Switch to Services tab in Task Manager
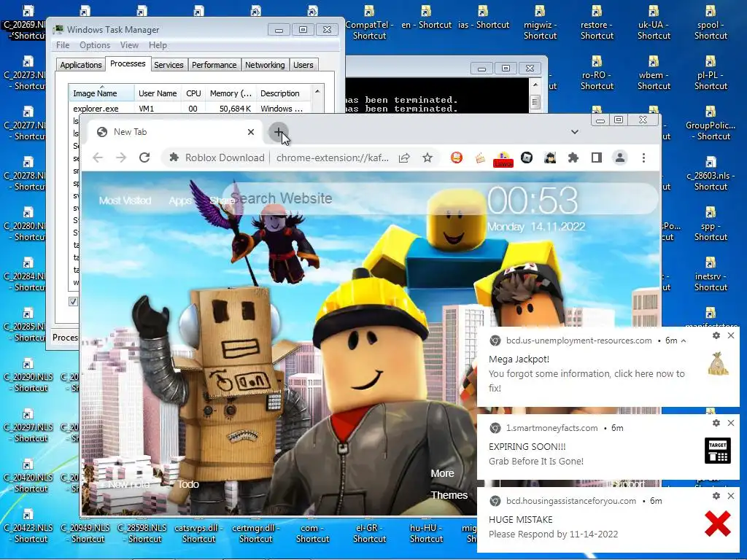The image size is (747, 560). click(x=169, y=65)
